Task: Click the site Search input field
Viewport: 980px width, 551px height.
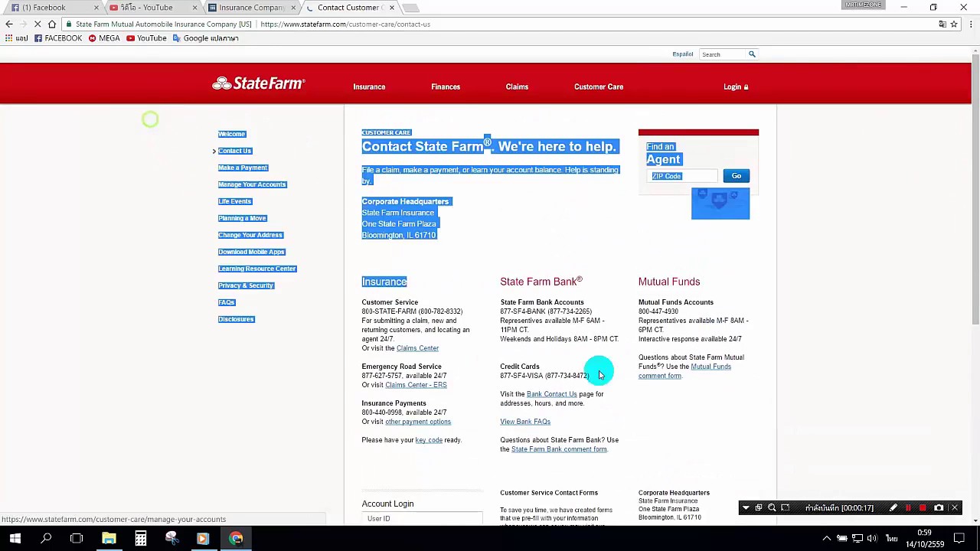Action: point(723,54)
